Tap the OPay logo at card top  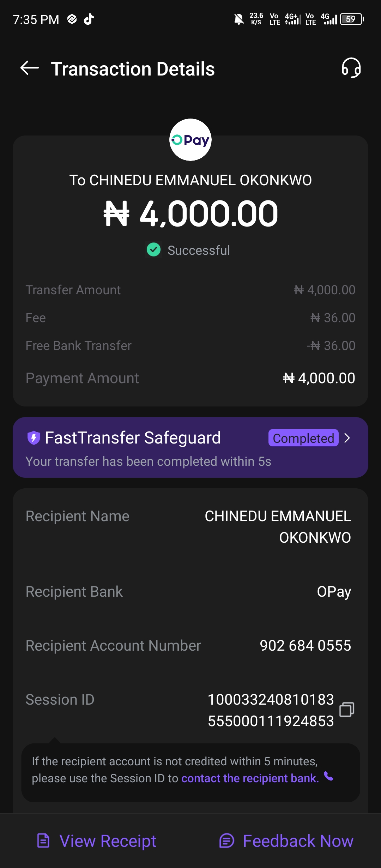tap(190, 140)
